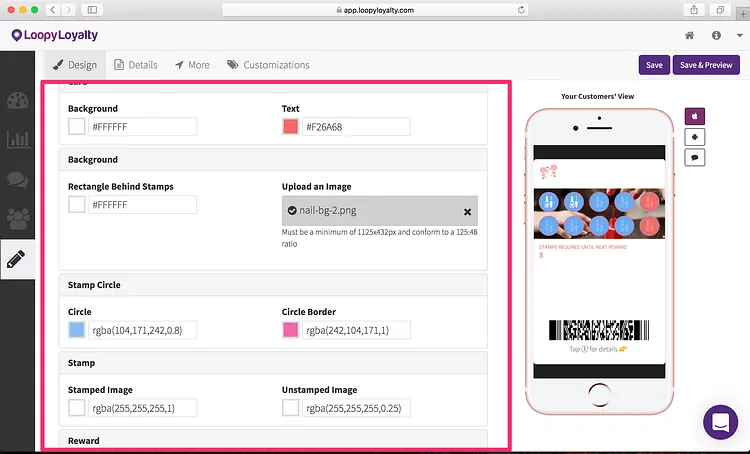Click 'Tap for details' text in preview
This screenshot has height=454, width=750.
click(598, 349)
